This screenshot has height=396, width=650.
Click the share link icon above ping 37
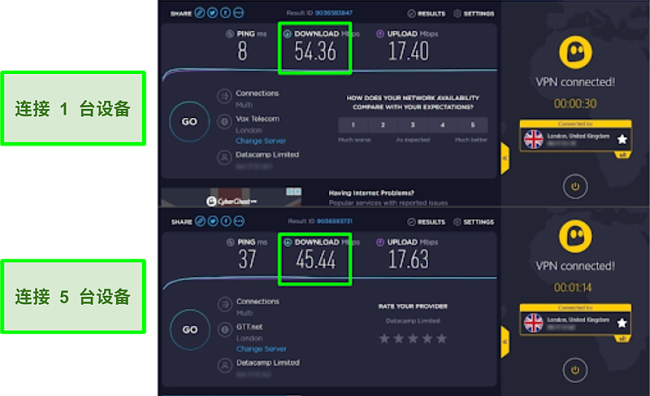[200, 221]
